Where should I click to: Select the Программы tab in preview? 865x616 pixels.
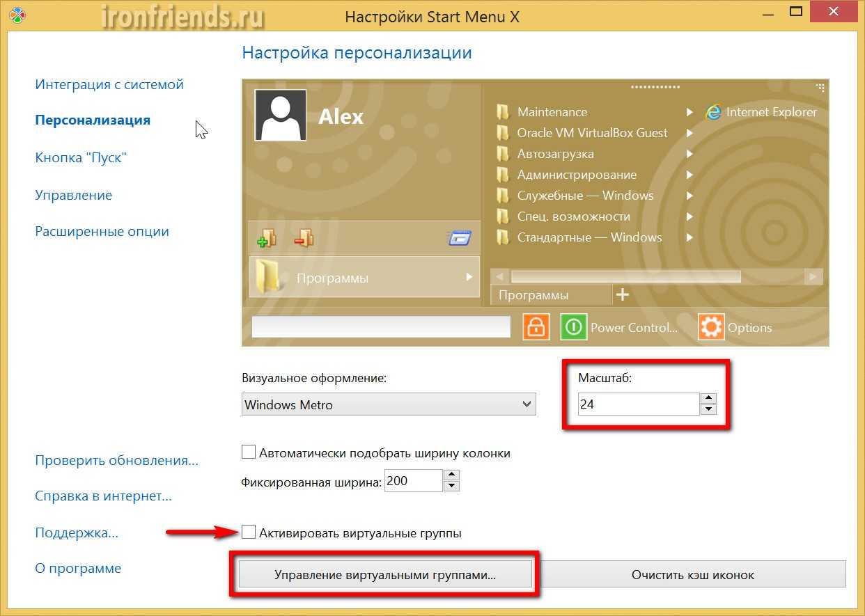[551, 295]
